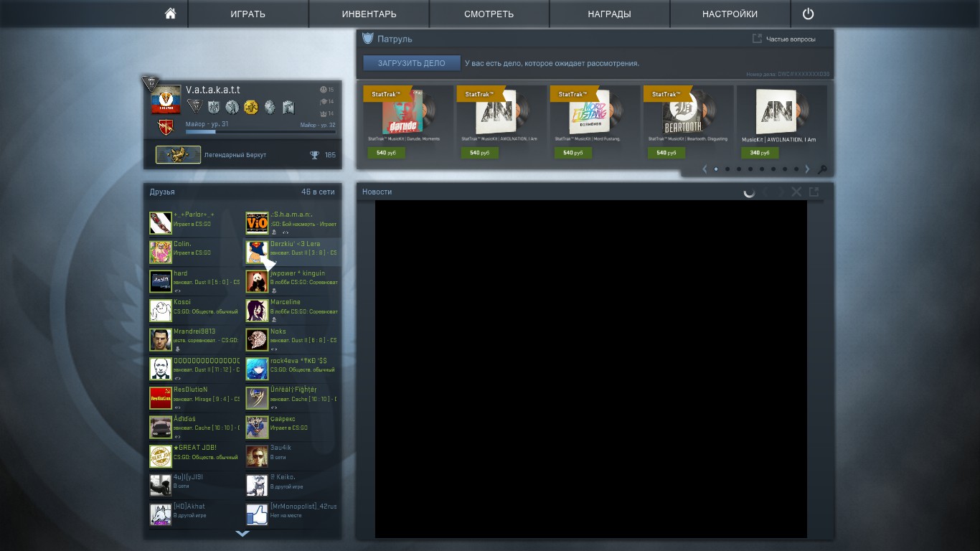Go to next store page arrow
This screenshot has width=980, height=551.
807,169
